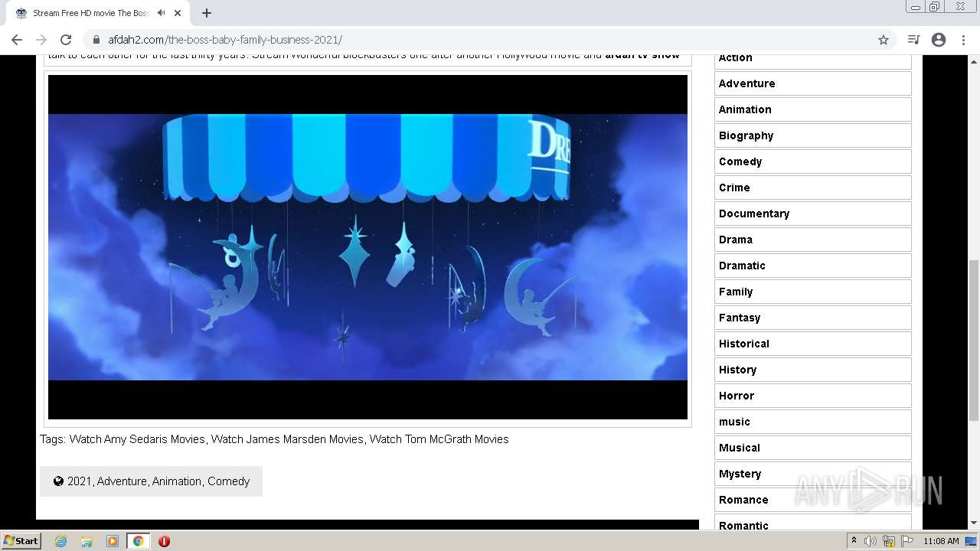This screenshot has height=551, width=980.
Task: Open the 2021 year link
Action: pyautogui.click(x=79, y=481)
